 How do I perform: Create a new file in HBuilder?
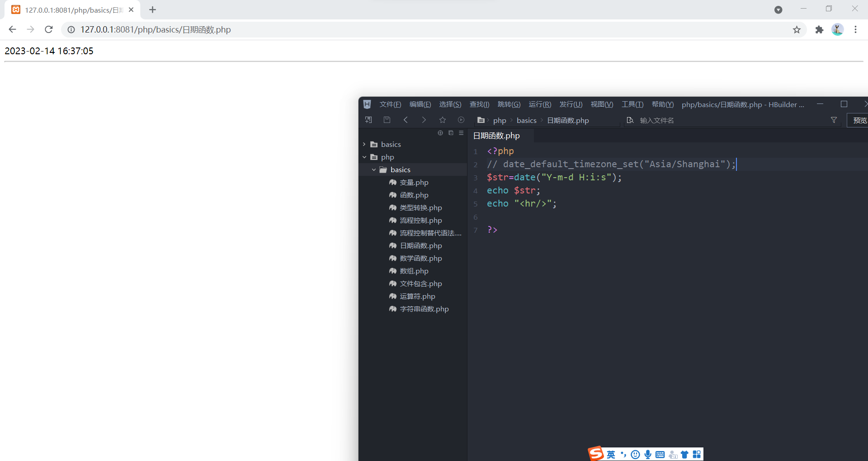click(x=368, y=119)
